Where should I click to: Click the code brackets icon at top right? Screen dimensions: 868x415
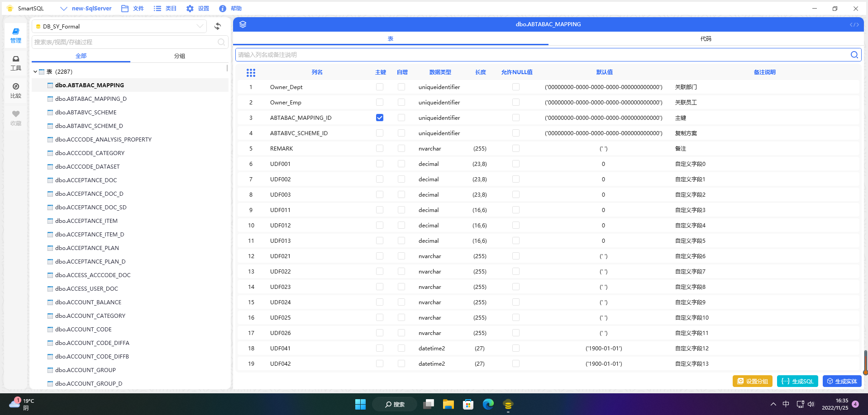pos(854,24)
